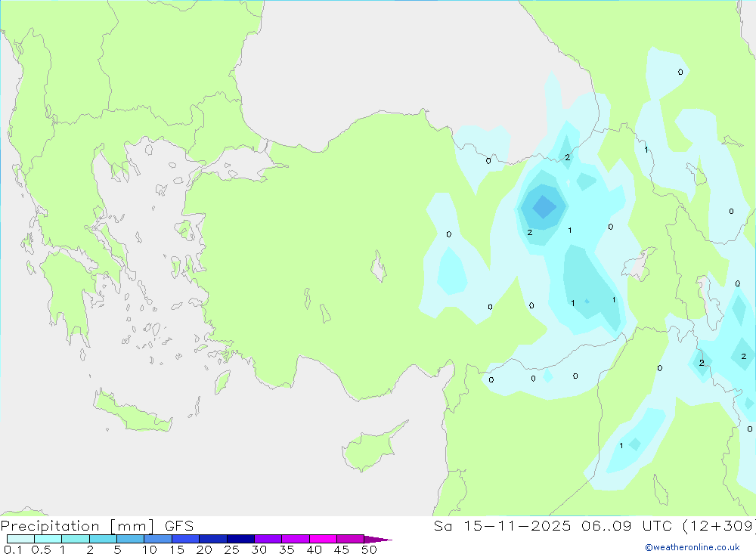Viewport: 756px width, 554px height.
Task: Click the 5–10 mm legend color box
Action: (131, 539)
